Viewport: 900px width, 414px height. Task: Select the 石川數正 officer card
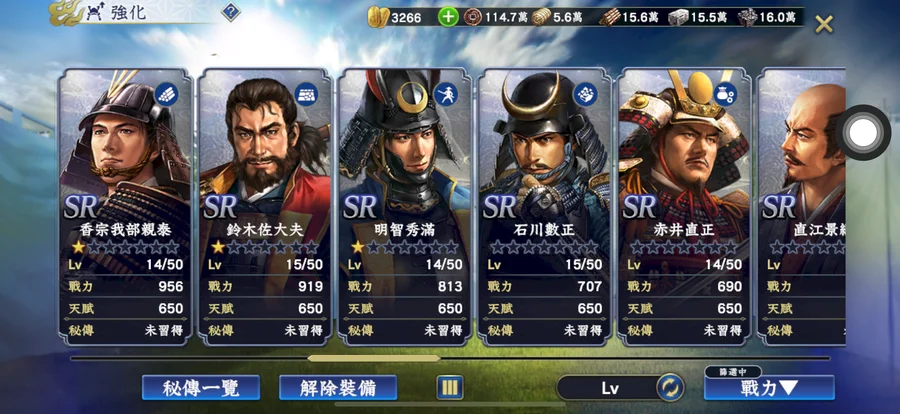(x=545, y=207)
